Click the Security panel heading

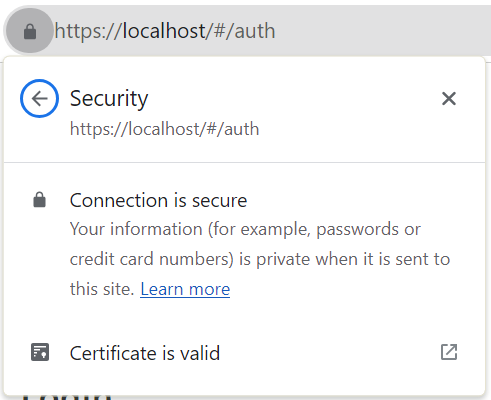tap(109, 99)
